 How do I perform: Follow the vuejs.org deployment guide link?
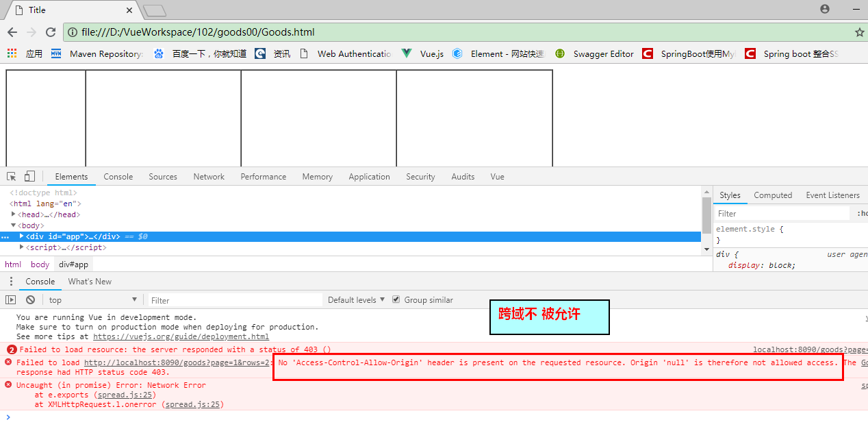[x=181, y=336]
